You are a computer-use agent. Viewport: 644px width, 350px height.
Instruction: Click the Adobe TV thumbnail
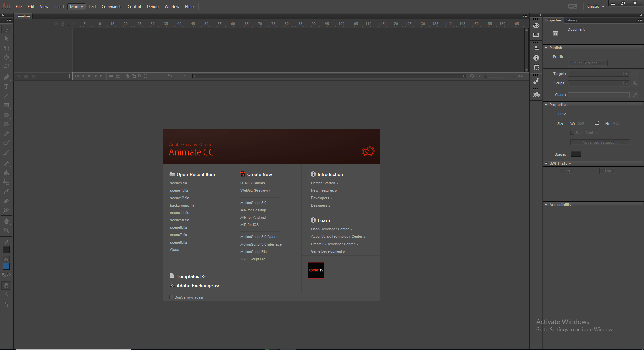pos(316,270)
